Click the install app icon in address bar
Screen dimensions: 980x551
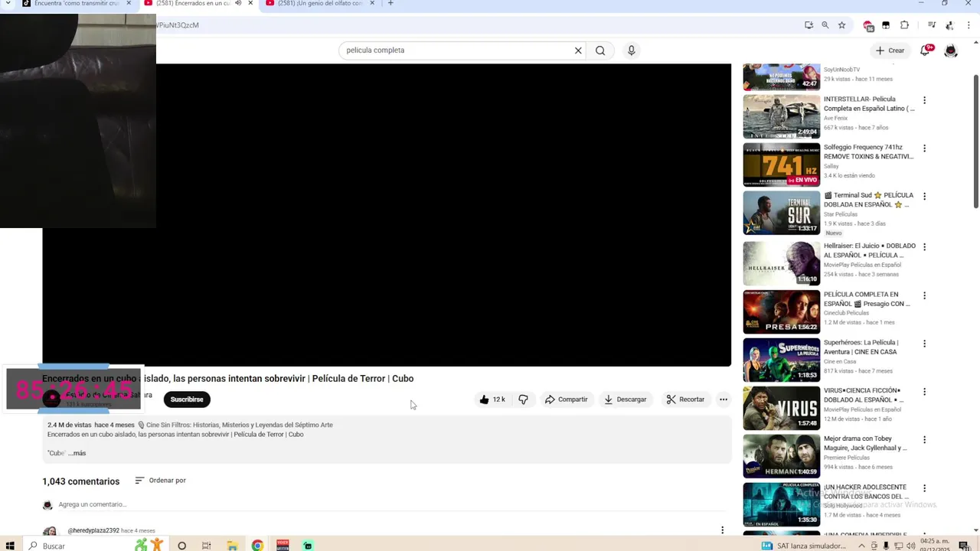808,25
